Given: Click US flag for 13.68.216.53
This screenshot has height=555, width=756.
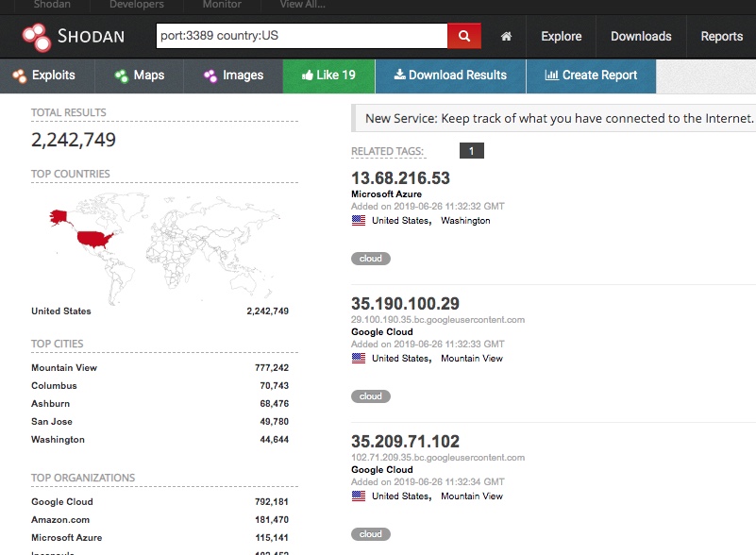Looking at the screenshot, I should (359, 220).
